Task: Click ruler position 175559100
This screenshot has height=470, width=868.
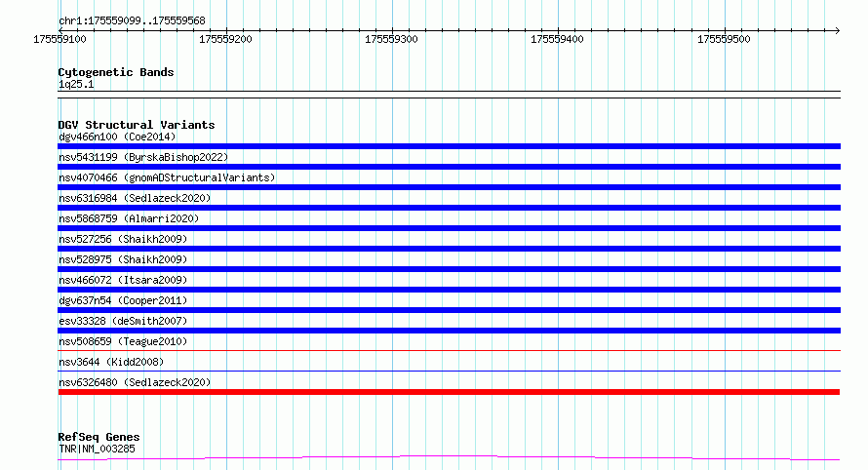Action: 59,39
